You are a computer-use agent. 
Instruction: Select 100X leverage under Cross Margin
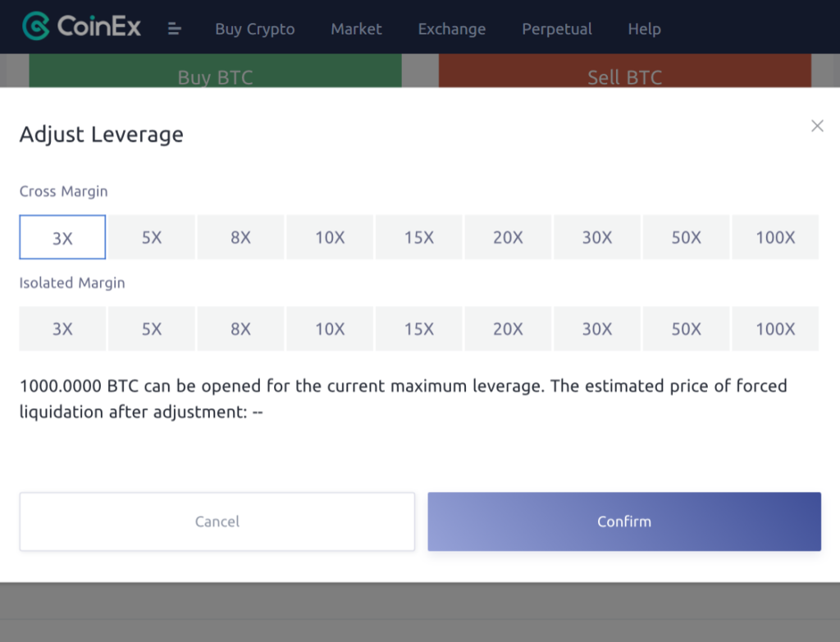(775, 237)
